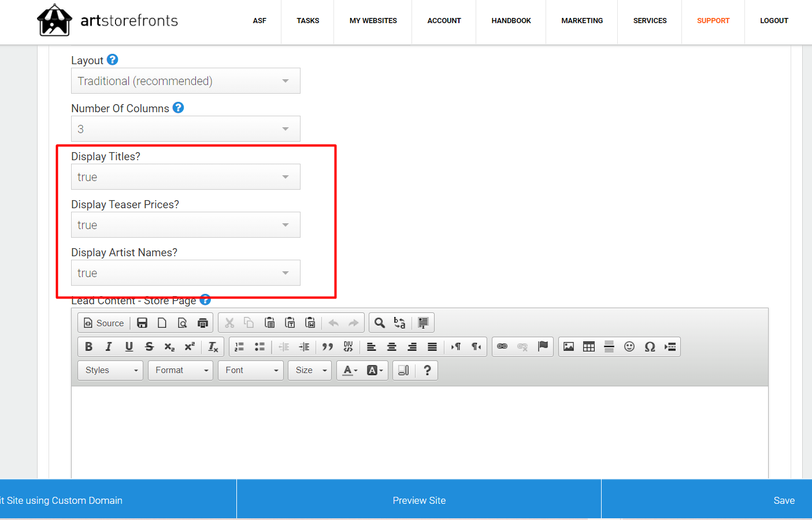Open the Size dropdown
Viewport: 812px width, 520px height.
[x=310, y=370]
